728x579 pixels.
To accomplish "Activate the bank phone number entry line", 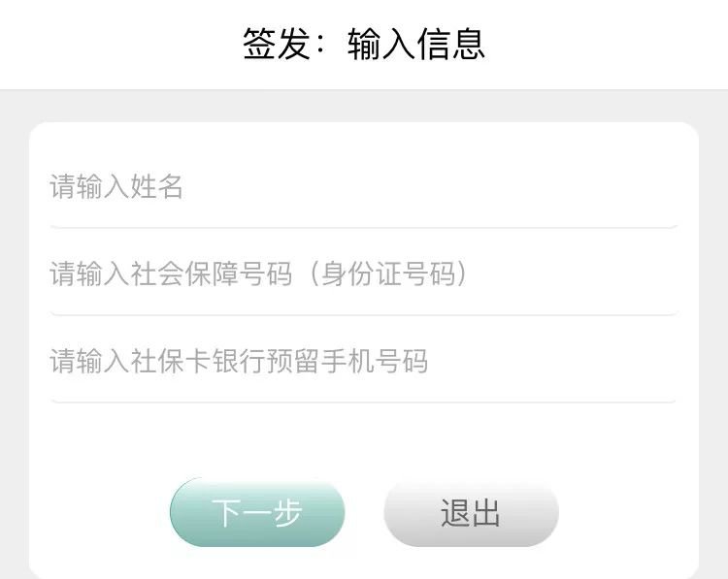I will click(x=363, y=362).
